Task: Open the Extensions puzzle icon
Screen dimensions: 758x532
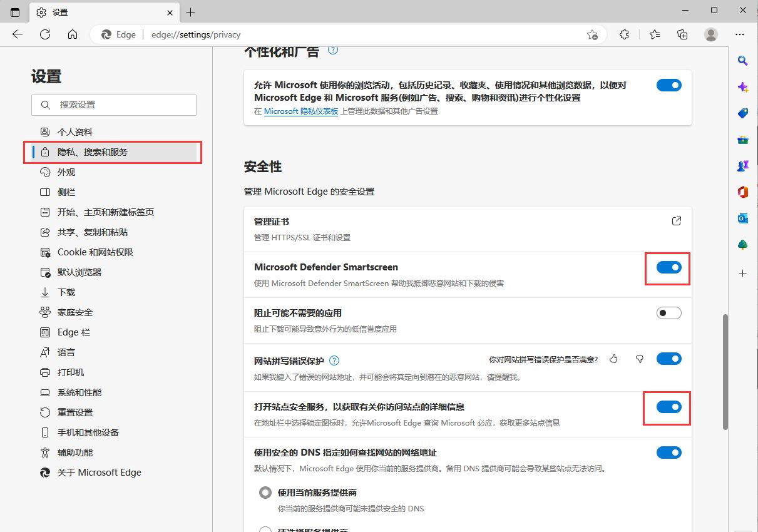Action: 624,34
